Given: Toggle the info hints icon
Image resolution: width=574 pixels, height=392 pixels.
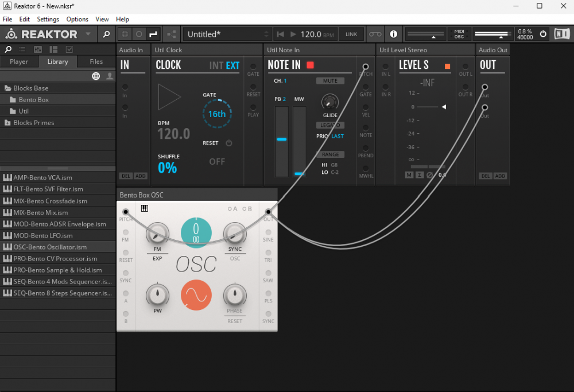Looking at the screenshot, I should click(x=394, y=34).
